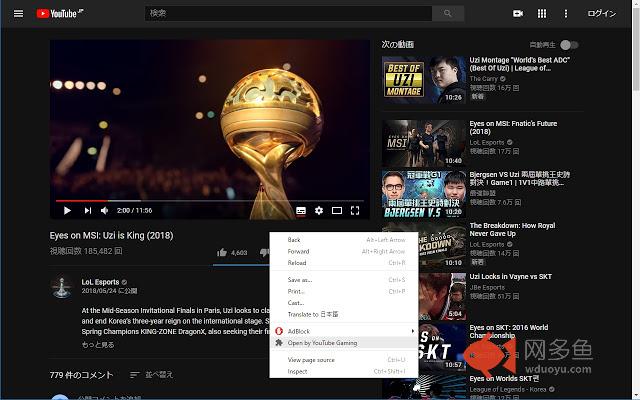The height and width of the screenshot is (400, 640).
Task: Open Eyes on MSI: Fnatic's Future title
Action: click(x=513, y=127)
